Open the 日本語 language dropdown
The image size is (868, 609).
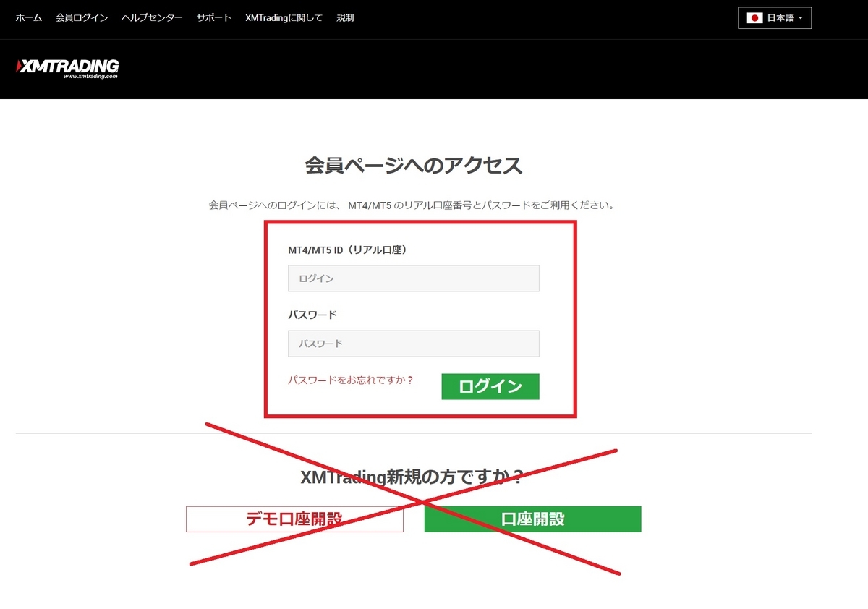tap(775, 18)
